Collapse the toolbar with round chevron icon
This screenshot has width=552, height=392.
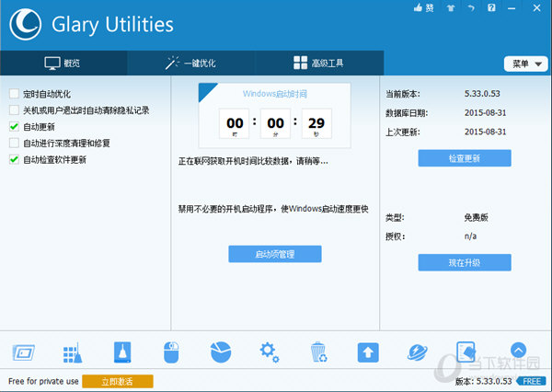[518, 350]
